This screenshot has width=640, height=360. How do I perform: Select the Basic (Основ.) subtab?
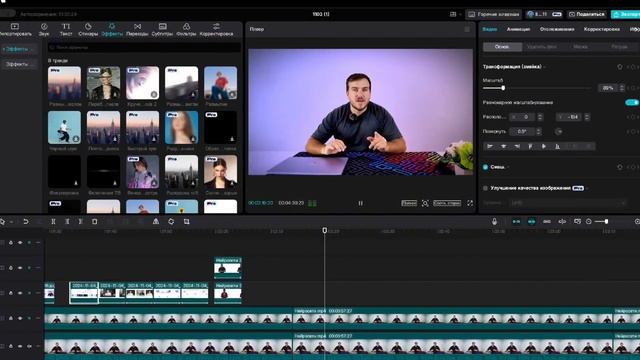pyautogui.click(x=502, y=47)
